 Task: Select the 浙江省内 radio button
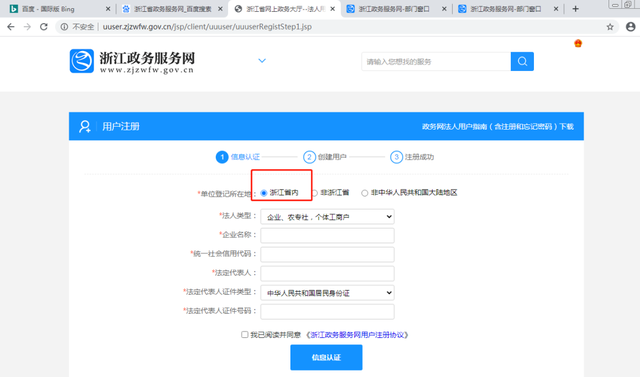pos(264,193)
